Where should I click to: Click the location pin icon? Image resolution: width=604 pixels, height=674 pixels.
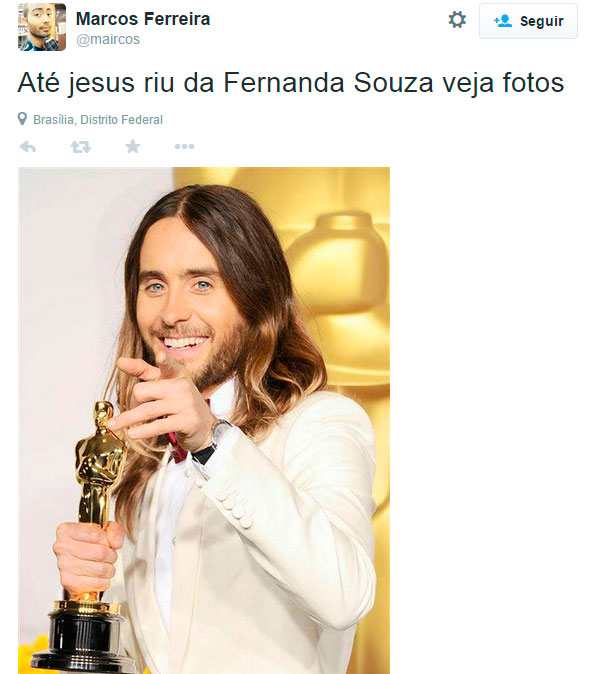pos(22,119)
